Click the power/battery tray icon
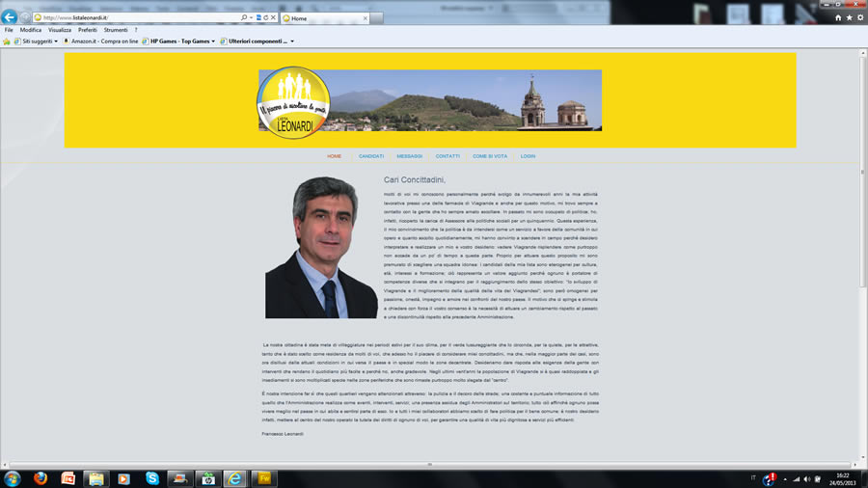This screenshot has height=488, width=868. (x=818, y=479)
